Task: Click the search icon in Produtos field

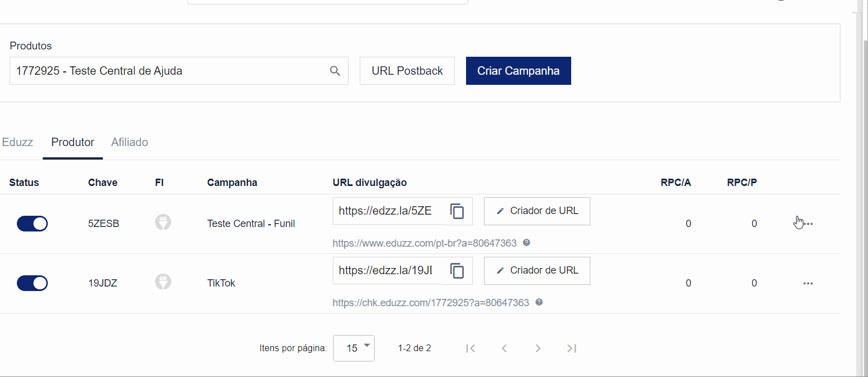Action: (335, 71)
